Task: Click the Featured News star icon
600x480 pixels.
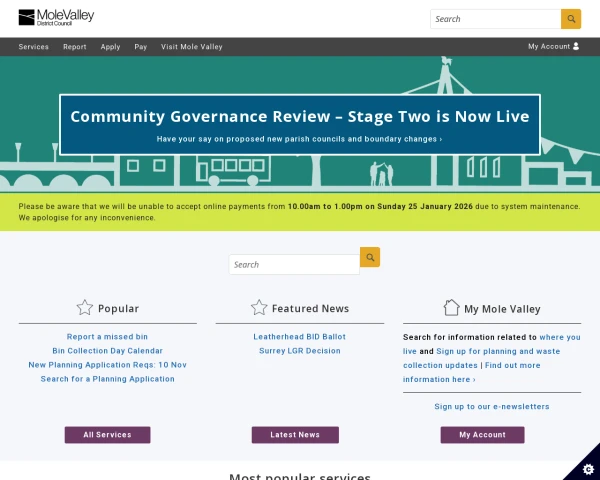Action: click(x=259, y=308)
